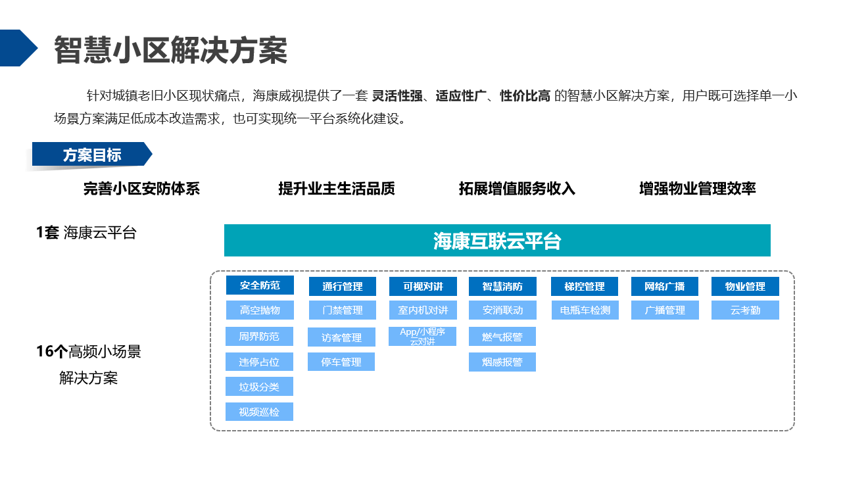
Task: Click the 烟感报警 scenario box
Action: click(502, 362)
